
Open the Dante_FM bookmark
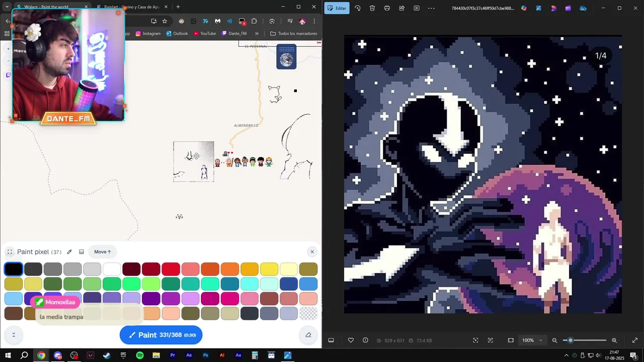click(234, 34)
